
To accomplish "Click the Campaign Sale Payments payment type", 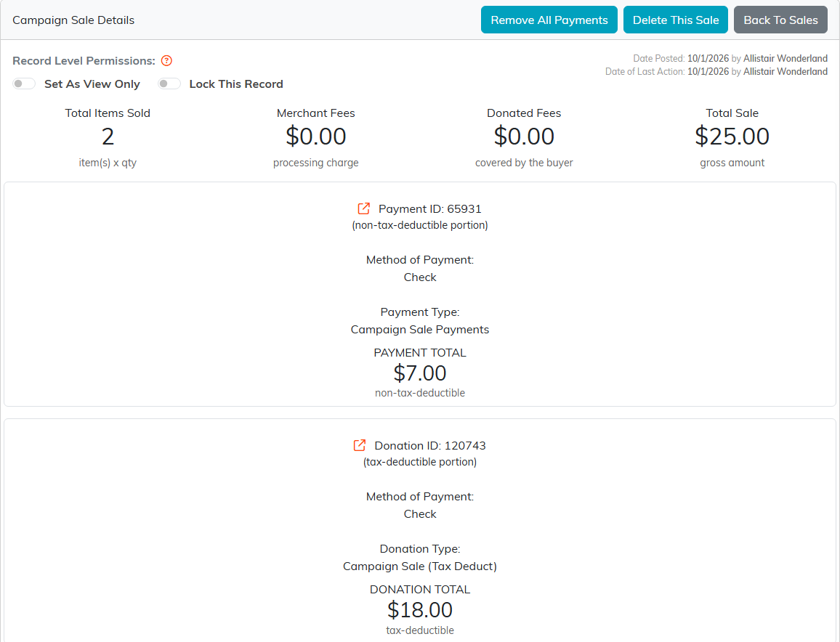I will [x=420, y=329].
